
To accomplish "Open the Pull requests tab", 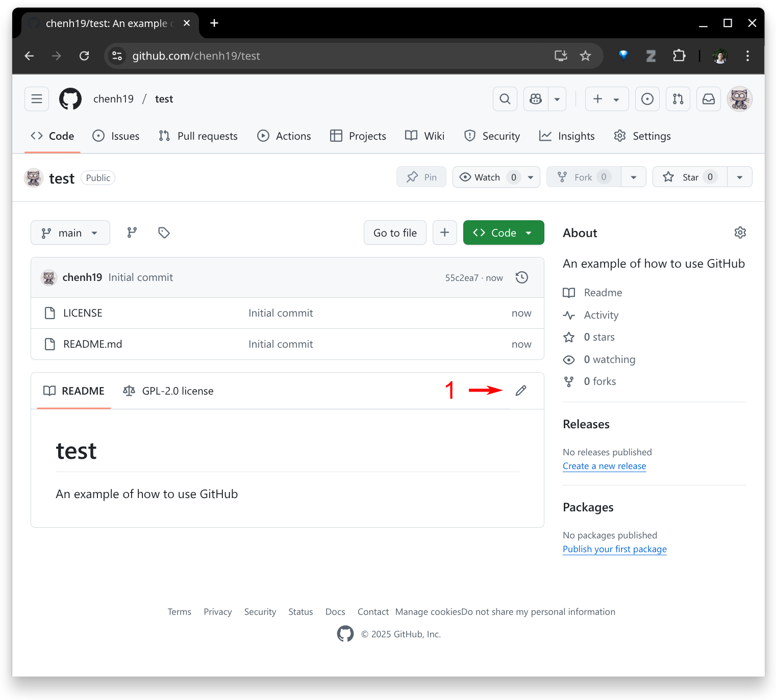I will click(198, 136).
